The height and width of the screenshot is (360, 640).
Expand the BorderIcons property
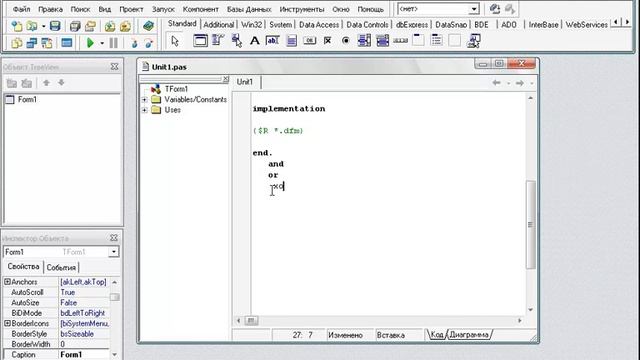pyautogui.click(x=7, y=323)
